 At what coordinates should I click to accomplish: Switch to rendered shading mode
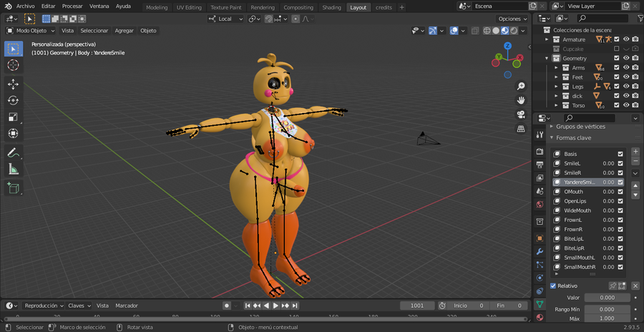click(x=514, y=31)
